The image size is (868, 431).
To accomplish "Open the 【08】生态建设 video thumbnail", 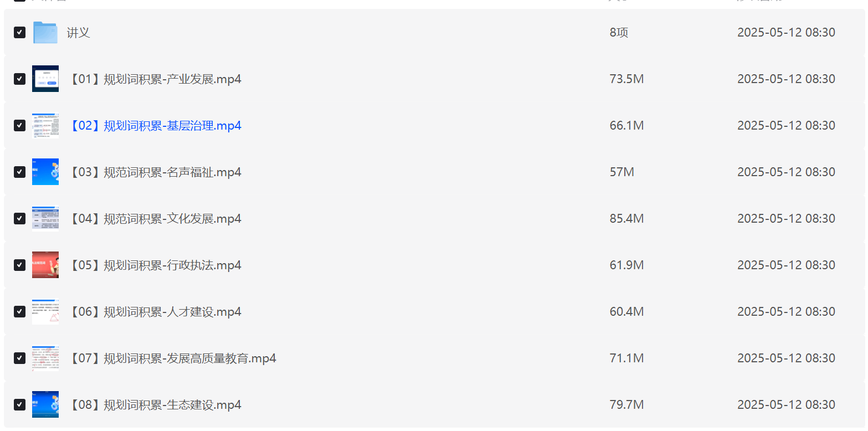I will pos(45,404).
